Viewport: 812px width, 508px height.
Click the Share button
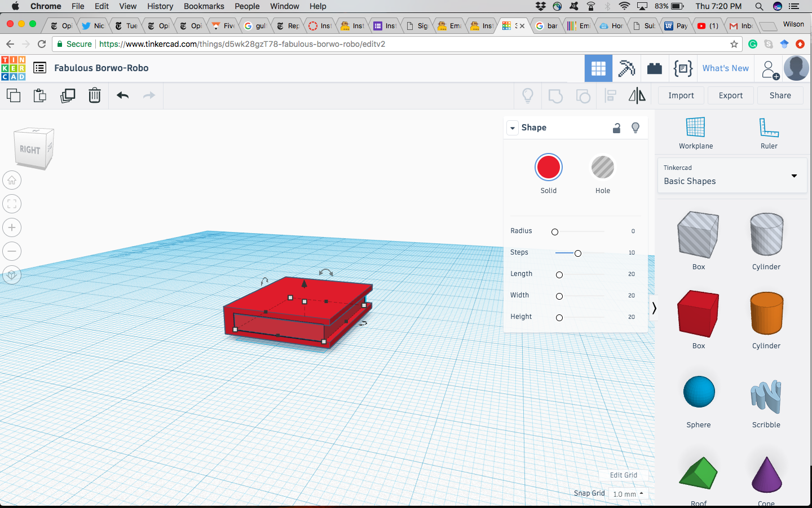[780, 95]
